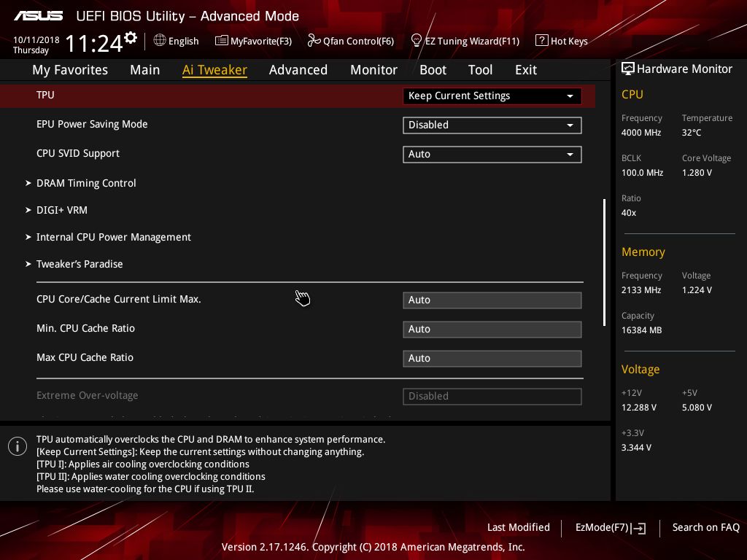The width and height of the screenshot is (747, 560).
Task: Click the CPU frequency 4000 MHz value
Action: (641, 133)
